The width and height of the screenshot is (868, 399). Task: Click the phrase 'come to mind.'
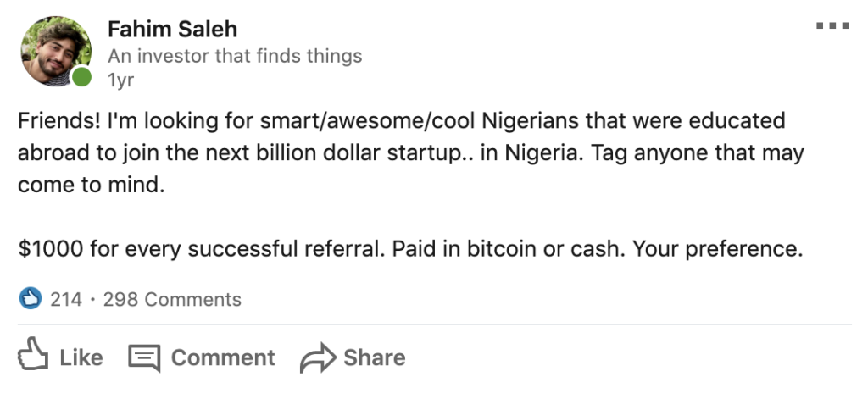[91, 186]
